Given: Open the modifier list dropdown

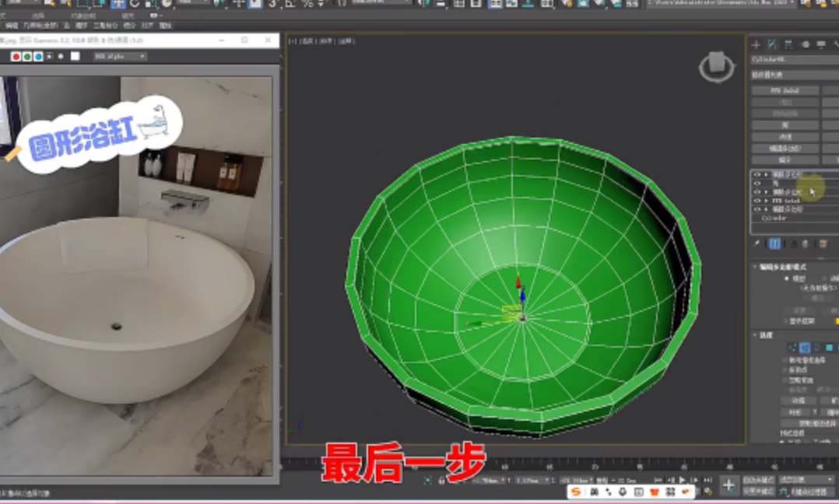Looking at the screenshot, I should click(795, 75).
